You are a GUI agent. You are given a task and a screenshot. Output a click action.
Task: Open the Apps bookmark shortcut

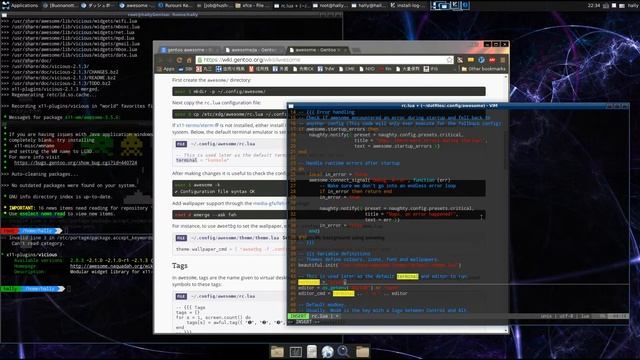[165, 69]
